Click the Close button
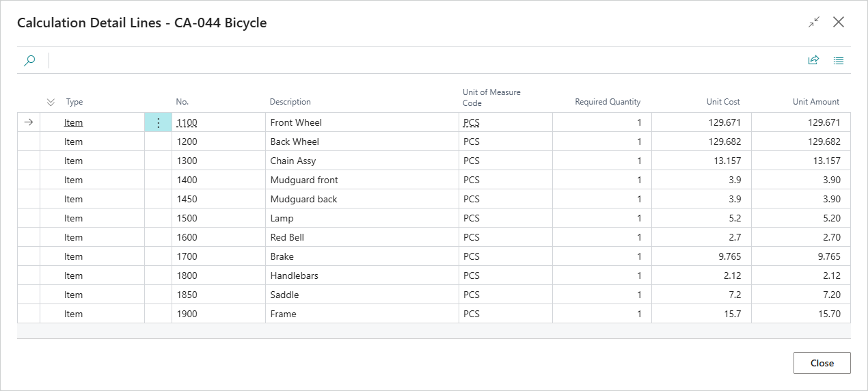 (822, 363)
